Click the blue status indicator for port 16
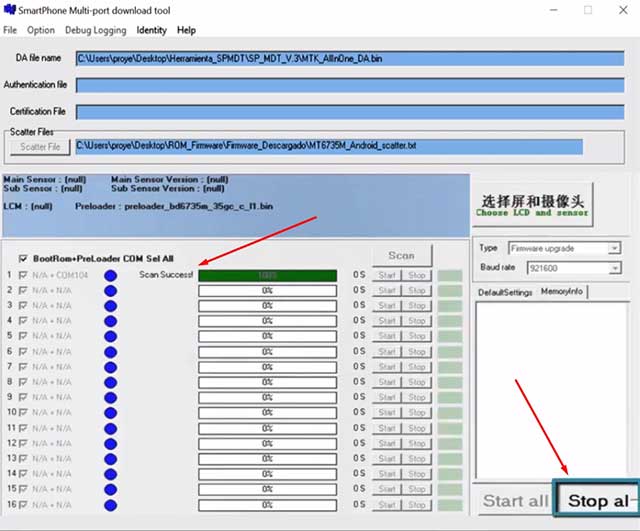 111,505
